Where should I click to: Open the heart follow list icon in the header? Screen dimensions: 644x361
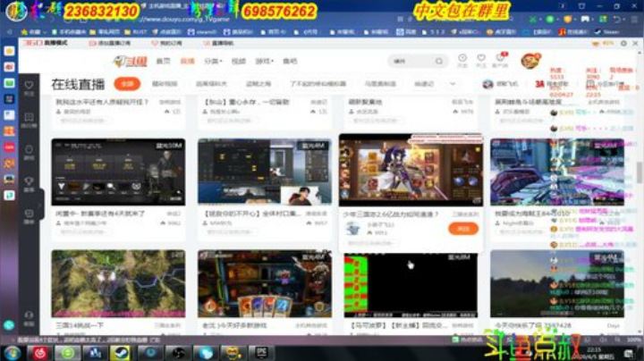point(481,58)
